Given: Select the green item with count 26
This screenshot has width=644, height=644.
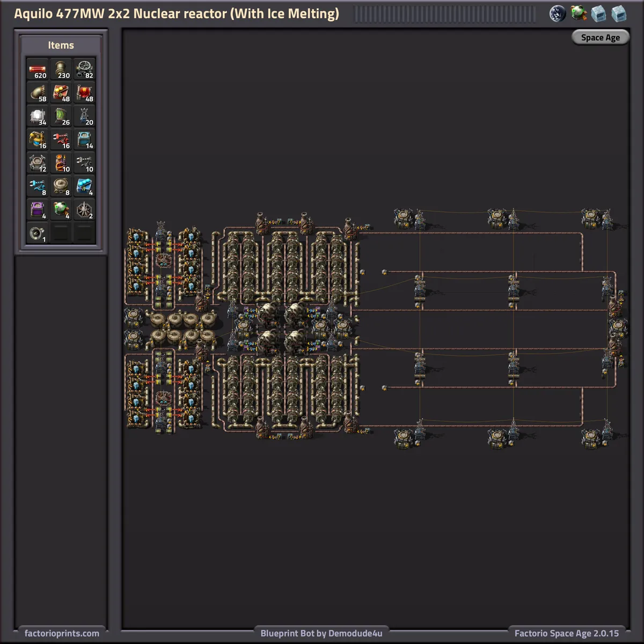Looking at the screenshot, I should pyautogui.click(x=61, y=116).
